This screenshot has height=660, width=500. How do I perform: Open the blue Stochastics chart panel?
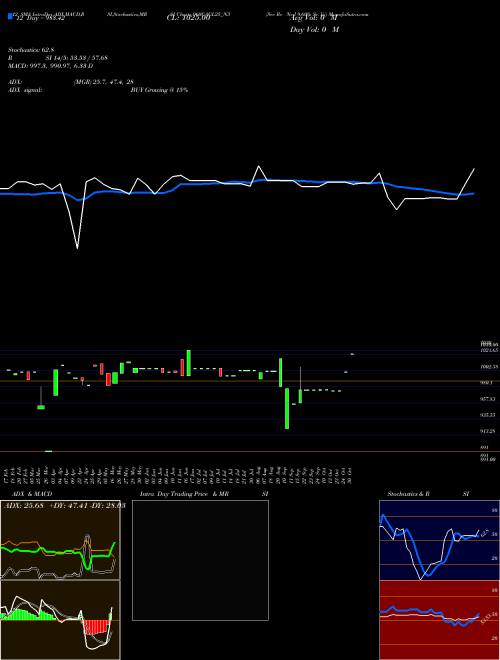pyautogui.click(x=439, y=540)
